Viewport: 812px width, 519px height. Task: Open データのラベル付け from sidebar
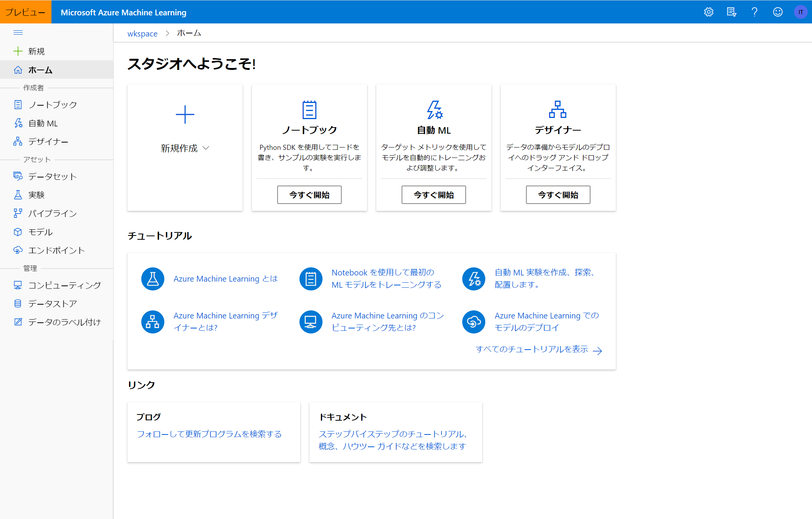pyautogui.click(x=56, y=322)
